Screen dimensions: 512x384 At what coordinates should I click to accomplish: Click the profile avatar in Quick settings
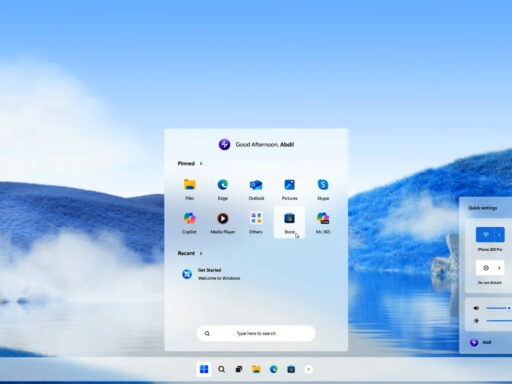coord(474,342)
